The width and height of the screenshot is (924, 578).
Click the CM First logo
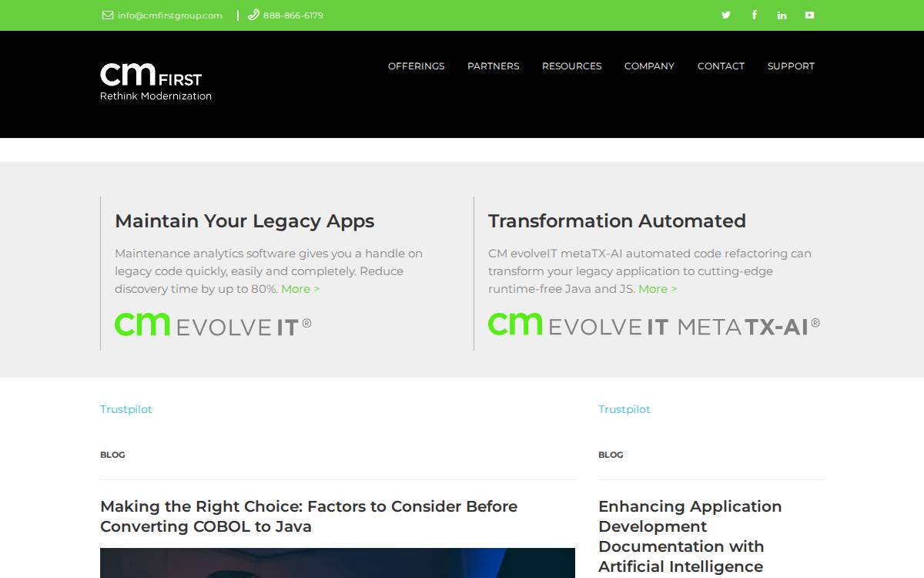coord(156,82)
